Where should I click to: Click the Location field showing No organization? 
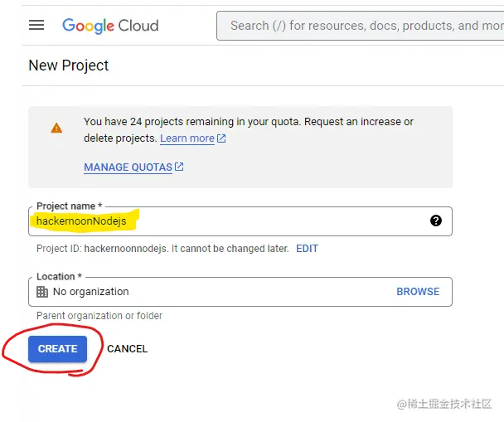click(240, 292)
